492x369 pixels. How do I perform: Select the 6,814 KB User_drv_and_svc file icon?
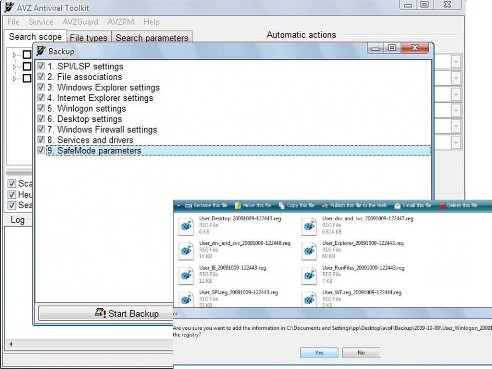click(309, 226)
